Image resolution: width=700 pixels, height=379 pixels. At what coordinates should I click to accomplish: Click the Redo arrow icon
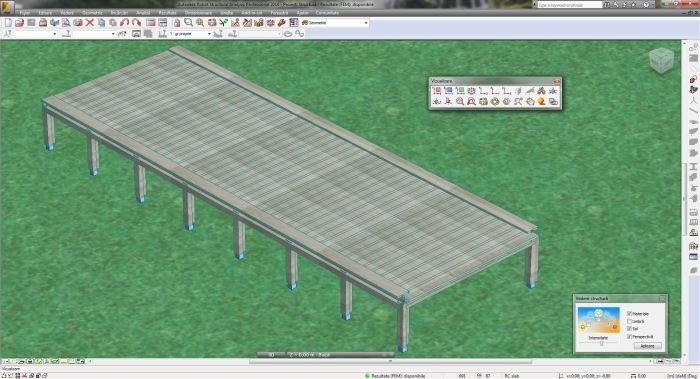click(x=136, y=22)
